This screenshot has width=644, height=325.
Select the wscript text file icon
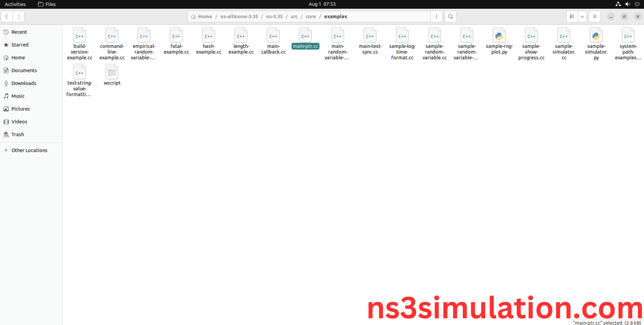112,72
